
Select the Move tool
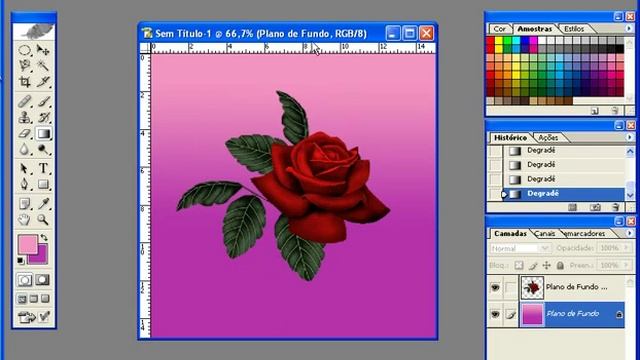(x=43, y=50)
